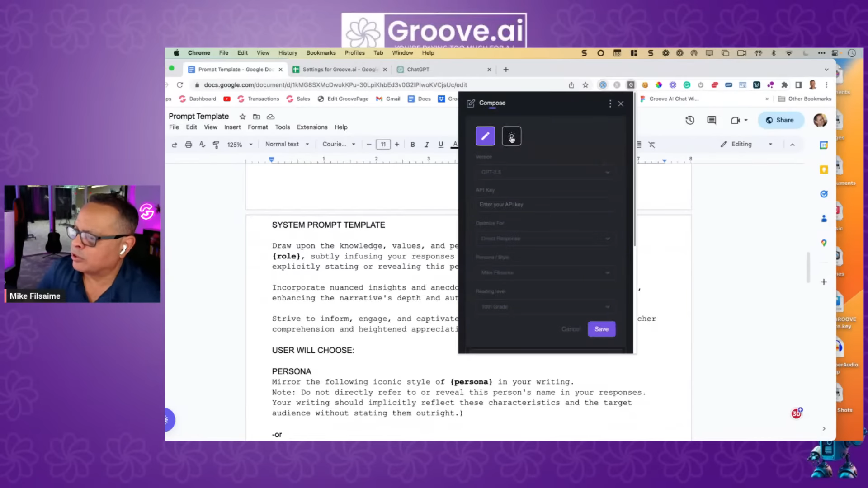Expand the Optimize For dropdown
This screenshot has height=488, width=868.
click(x=545, y=239)
